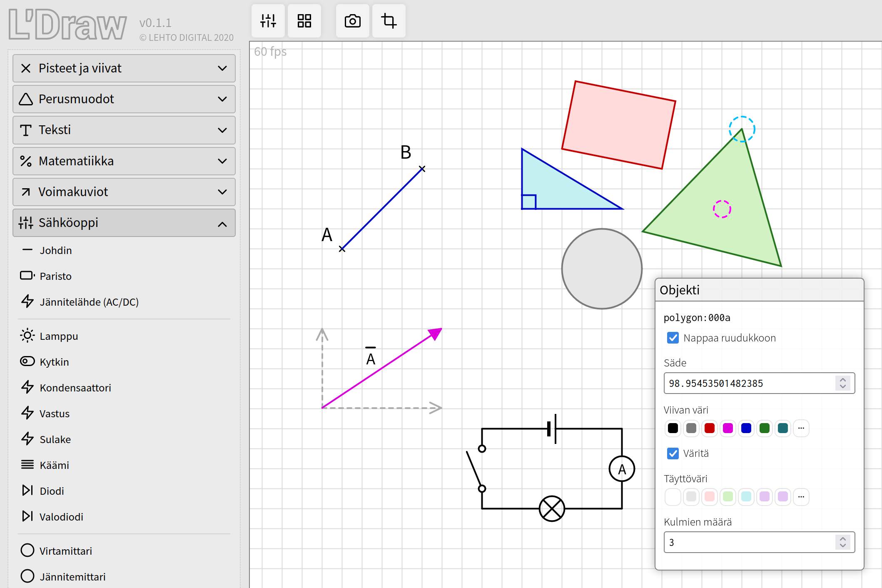
Task: Collapse the Sähköoppi section
Action: coord(124,223)
